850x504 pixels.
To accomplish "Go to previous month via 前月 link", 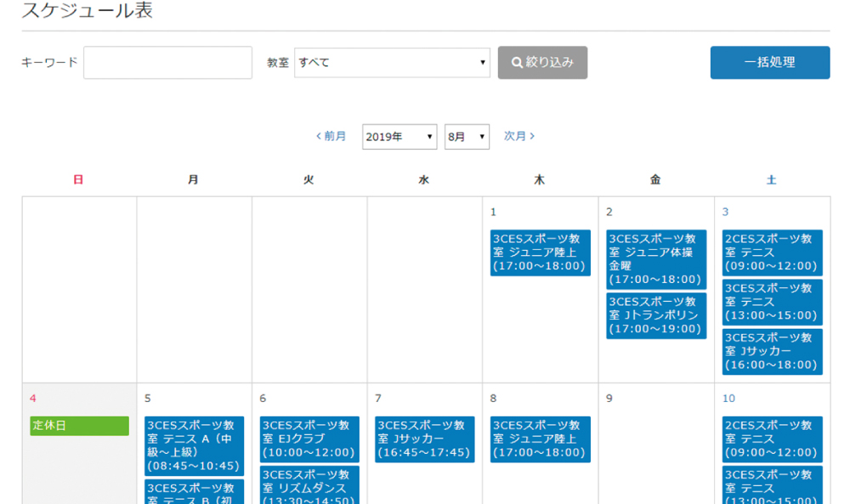I will pos(331,136).
